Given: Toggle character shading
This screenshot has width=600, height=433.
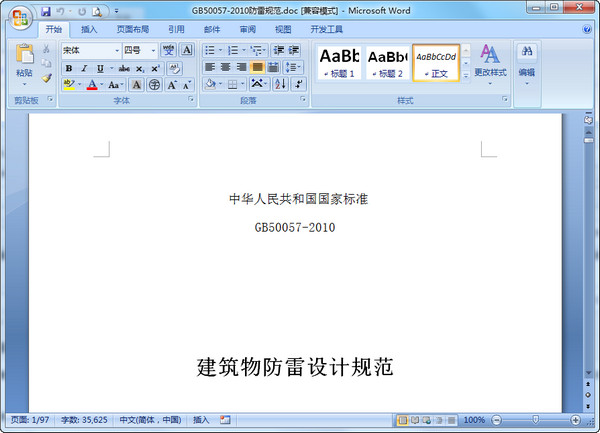Looking at the screenshot, I should pos(136,85).
